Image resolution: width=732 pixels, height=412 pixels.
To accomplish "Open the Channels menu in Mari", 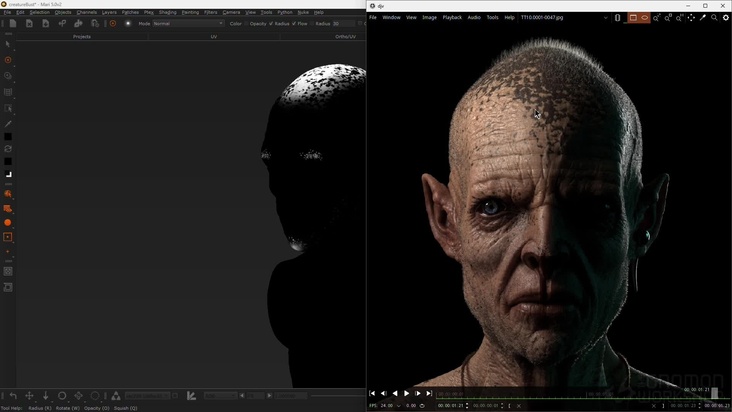I will 87,13.
